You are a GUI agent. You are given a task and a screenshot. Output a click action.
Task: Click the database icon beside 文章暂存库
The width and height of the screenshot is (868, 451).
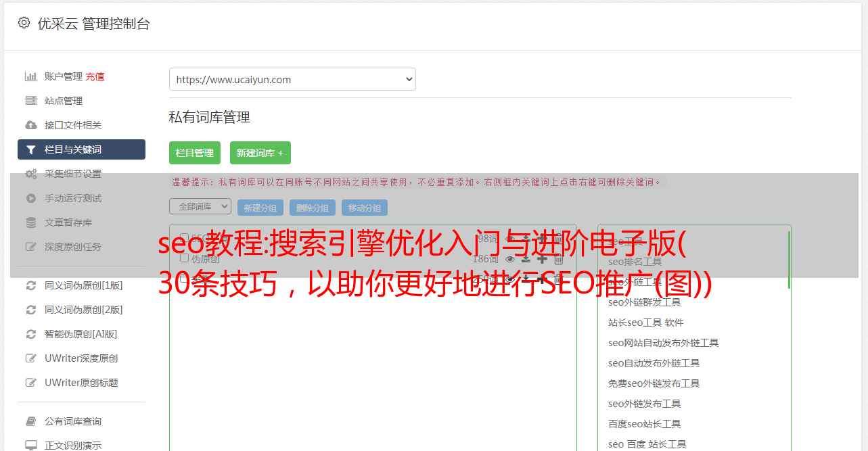click(31, 222)
